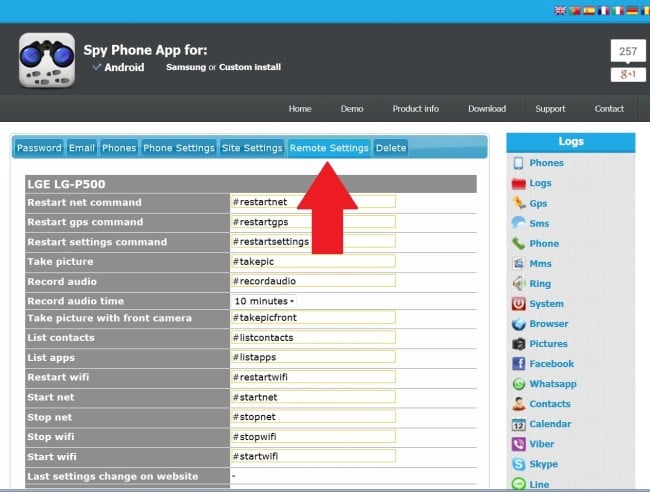Open the Remote Settings tab

pyautogui.click(x=329, y=148)
